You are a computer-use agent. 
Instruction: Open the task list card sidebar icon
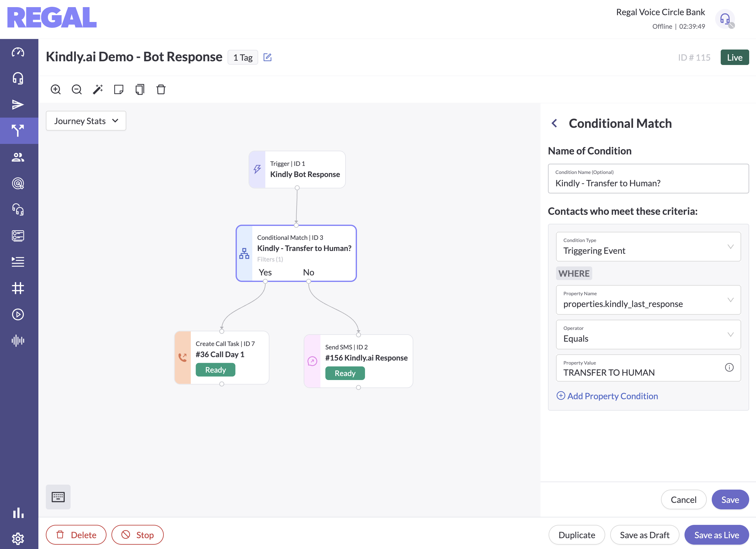(18, 236)
